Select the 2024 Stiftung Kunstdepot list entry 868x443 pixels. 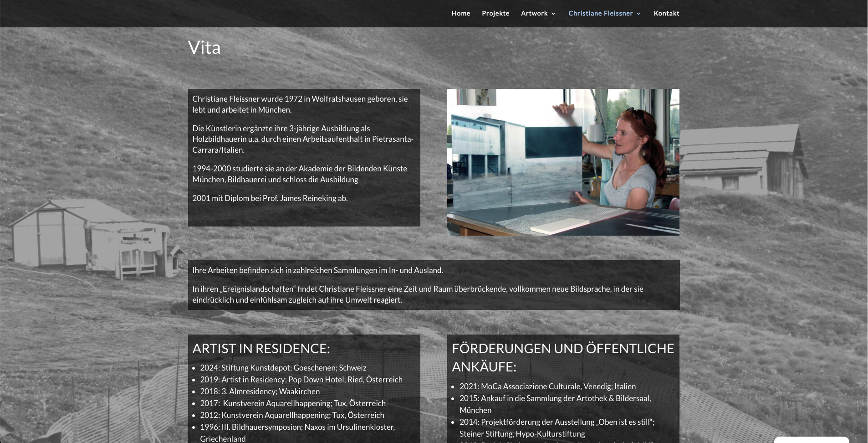pyautogui.click(x=283, y=368)
